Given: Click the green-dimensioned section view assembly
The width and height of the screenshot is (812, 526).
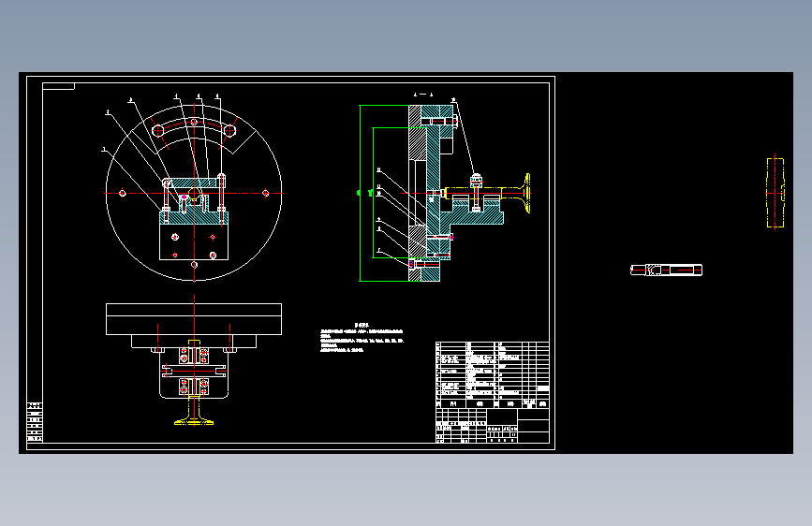Looking at the screenshot, I should pyautogui.click(x=444, y=193).
